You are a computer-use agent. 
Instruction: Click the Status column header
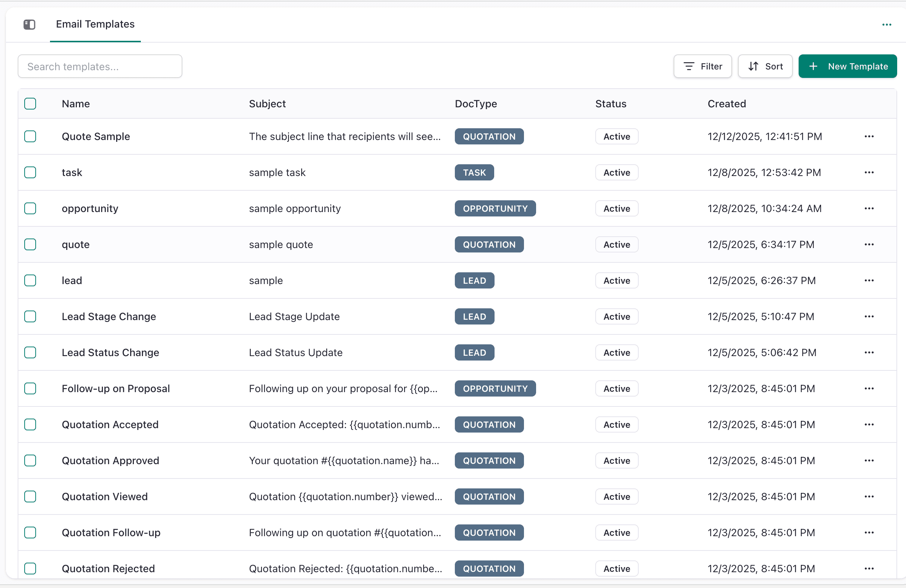[611, 104]
